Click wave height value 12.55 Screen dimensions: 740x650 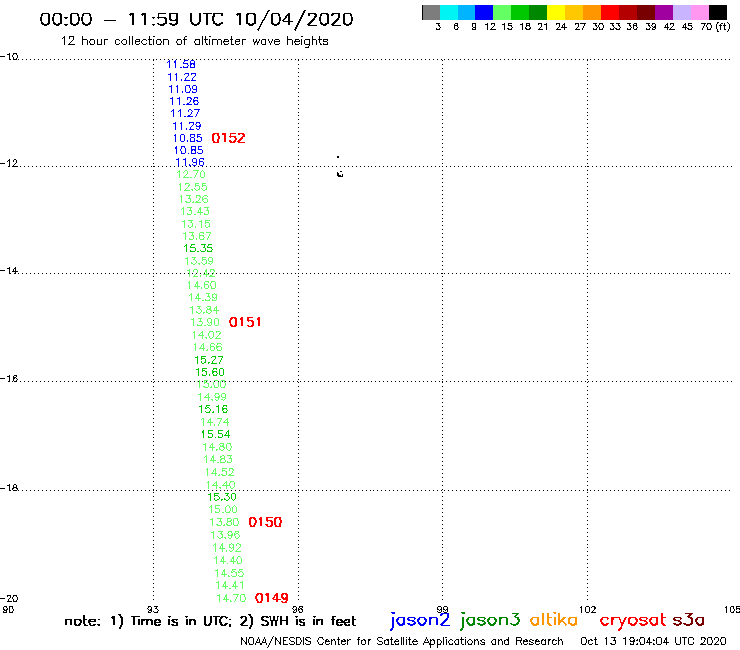pos(192,187)
